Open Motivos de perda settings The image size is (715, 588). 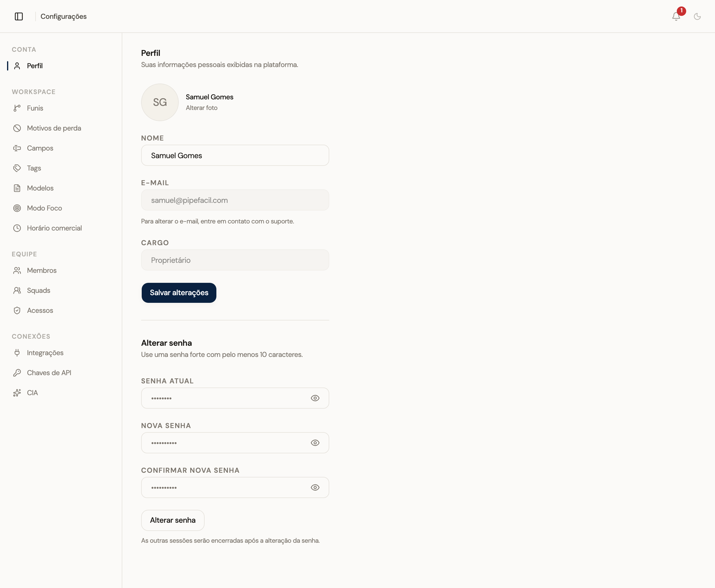[54, 128]
